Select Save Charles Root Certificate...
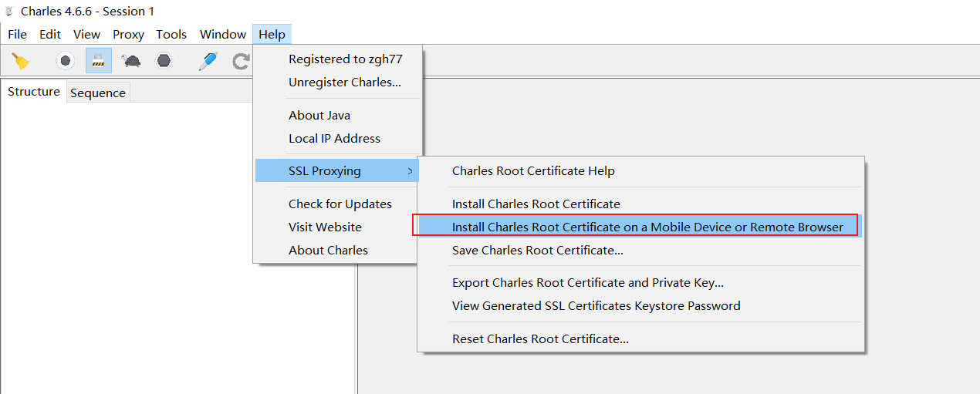 pyautogui.click(x=640, y=251)
